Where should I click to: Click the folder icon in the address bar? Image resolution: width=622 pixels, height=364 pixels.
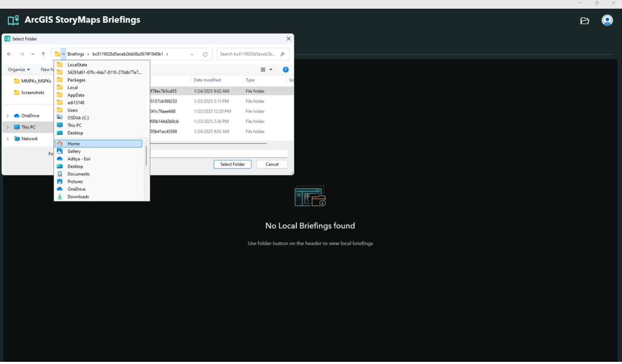[x=57, y=54]
